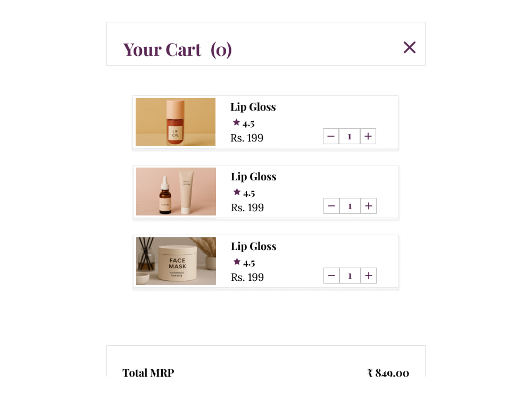
Task: Click the quantity field of the first item
Action: pos(350,136)
